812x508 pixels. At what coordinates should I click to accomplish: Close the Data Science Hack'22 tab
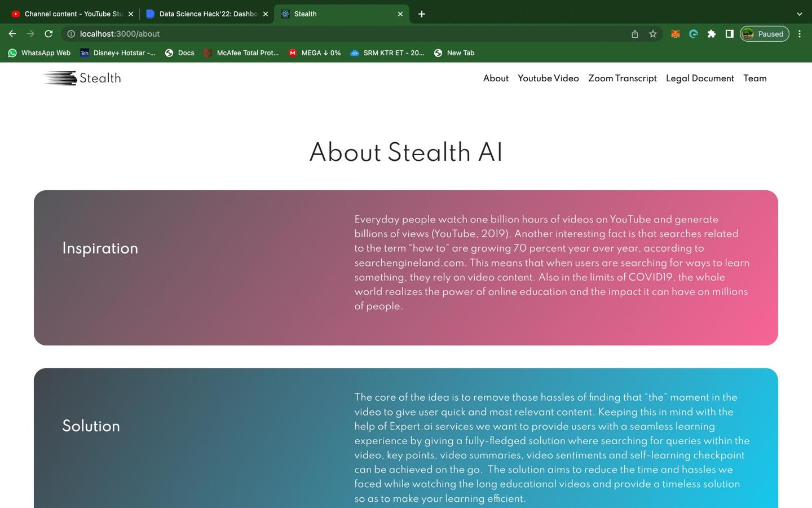266,14
